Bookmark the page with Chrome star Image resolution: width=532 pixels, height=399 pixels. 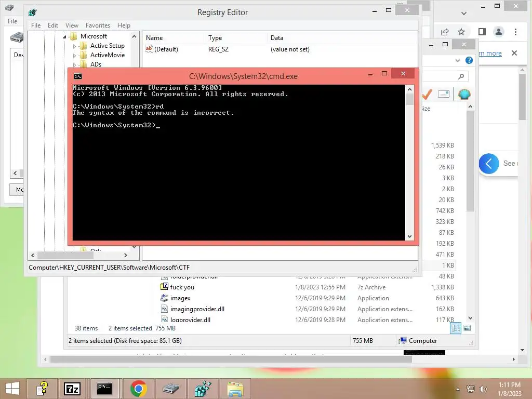[x=461, y=32]
